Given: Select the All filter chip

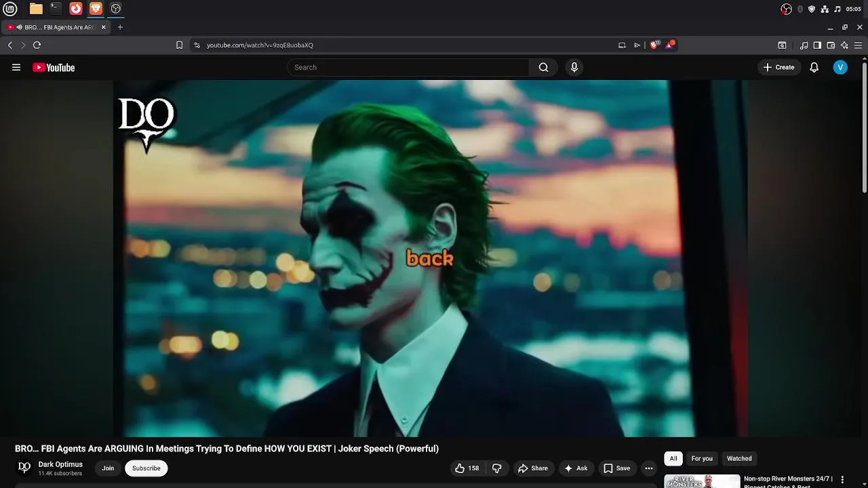Looking at the screenshot, I should click(x=673, y=459).
